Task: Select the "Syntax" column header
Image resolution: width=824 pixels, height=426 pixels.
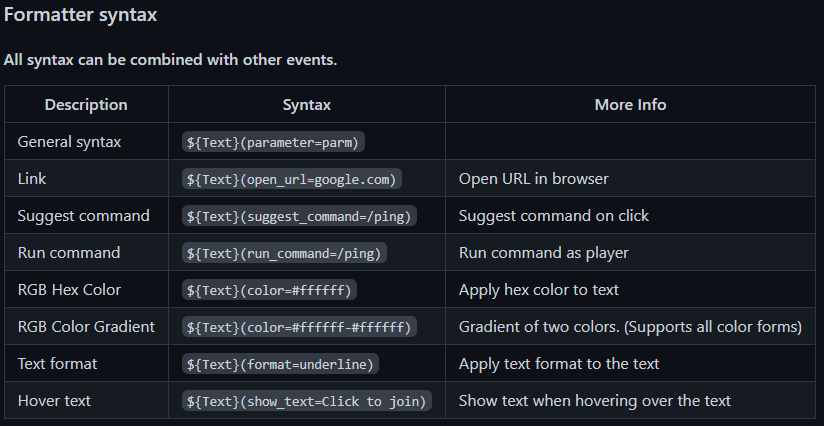Action: [306, 104]
